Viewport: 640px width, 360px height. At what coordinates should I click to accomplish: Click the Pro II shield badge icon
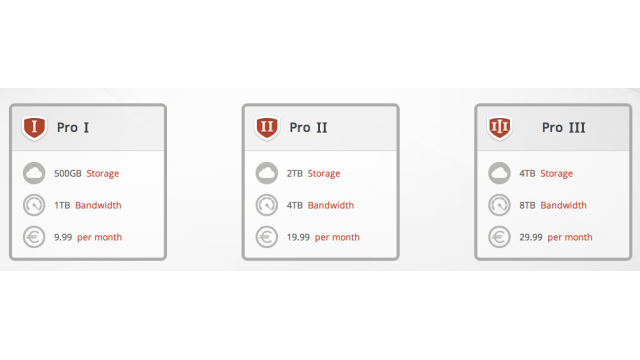click(x=267, y=128)
